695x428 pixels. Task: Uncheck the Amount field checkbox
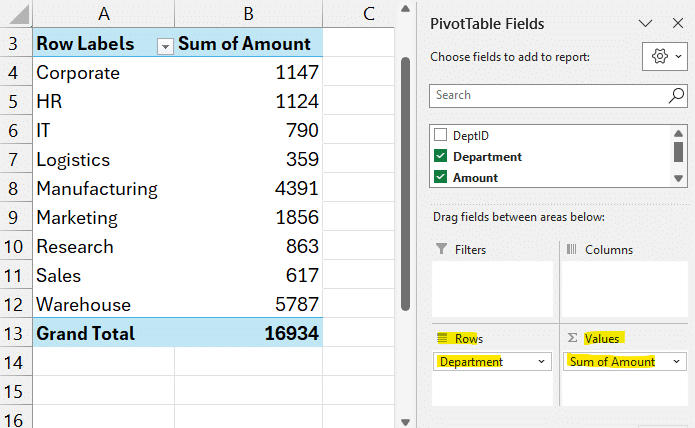(x=441, y=177)
